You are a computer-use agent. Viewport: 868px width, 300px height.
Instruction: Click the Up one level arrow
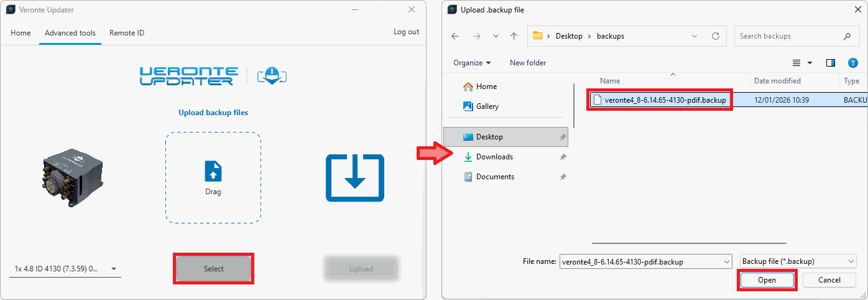tap(514, 36)
